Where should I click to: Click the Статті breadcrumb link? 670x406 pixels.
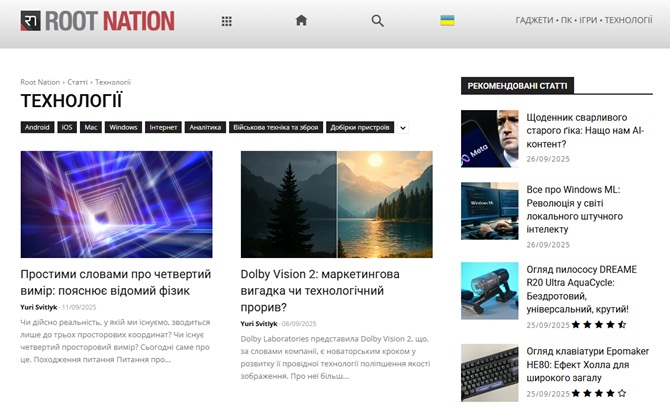click(x=77, y=82)
